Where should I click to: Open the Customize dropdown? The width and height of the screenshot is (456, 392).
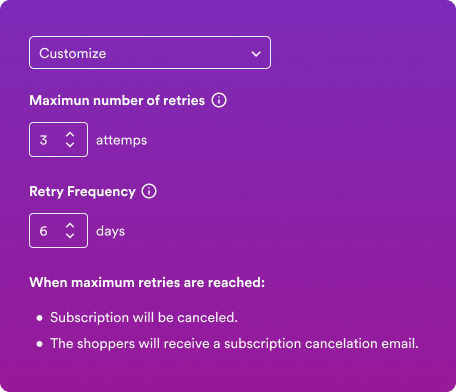150,53
